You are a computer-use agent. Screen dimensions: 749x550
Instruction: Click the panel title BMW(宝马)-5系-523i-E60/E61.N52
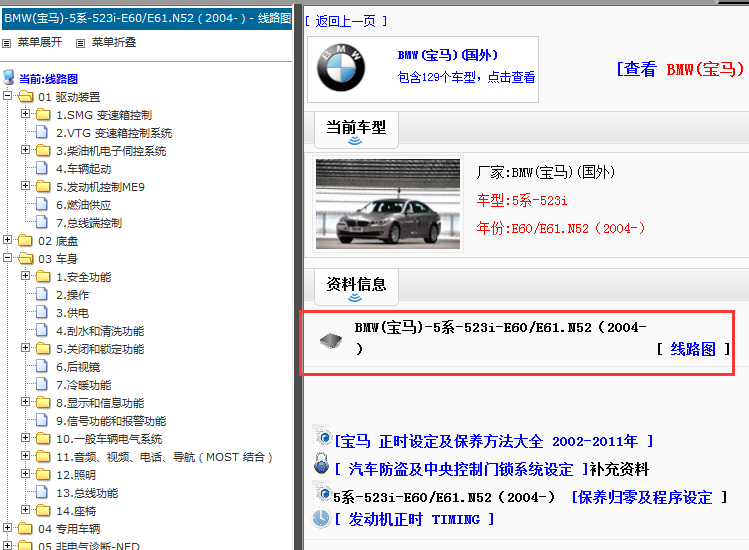click(x=147, y=19)
